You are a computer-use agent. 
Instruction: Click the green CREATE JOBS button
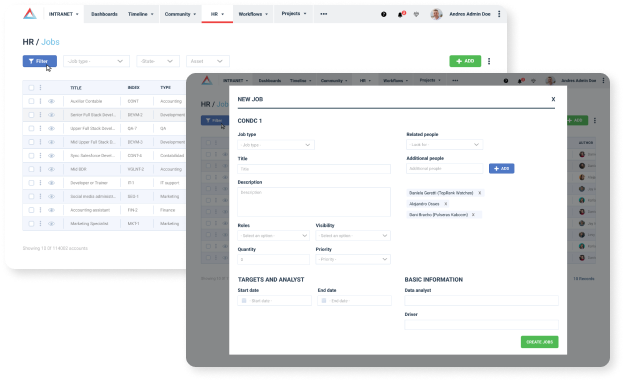tap(539, 342)
